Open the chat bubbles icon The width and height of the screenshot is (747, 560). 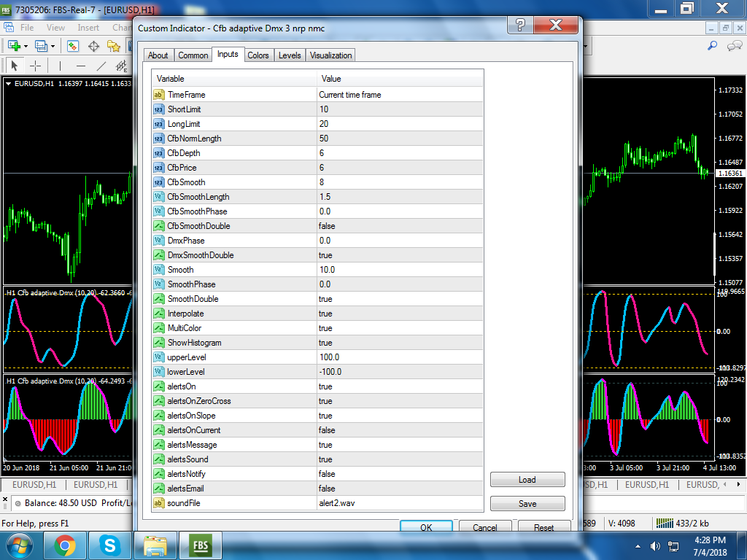(x=734, y=46)
